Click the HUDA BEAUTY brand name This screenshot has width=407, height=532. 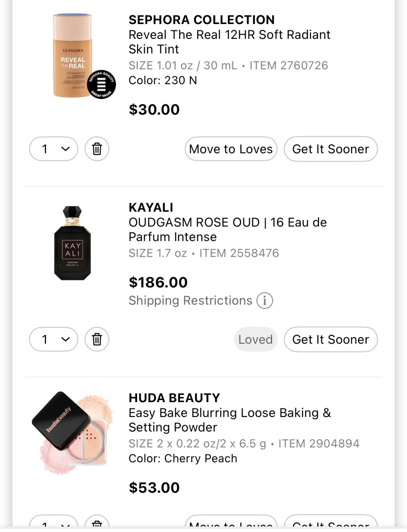point(174,398)
